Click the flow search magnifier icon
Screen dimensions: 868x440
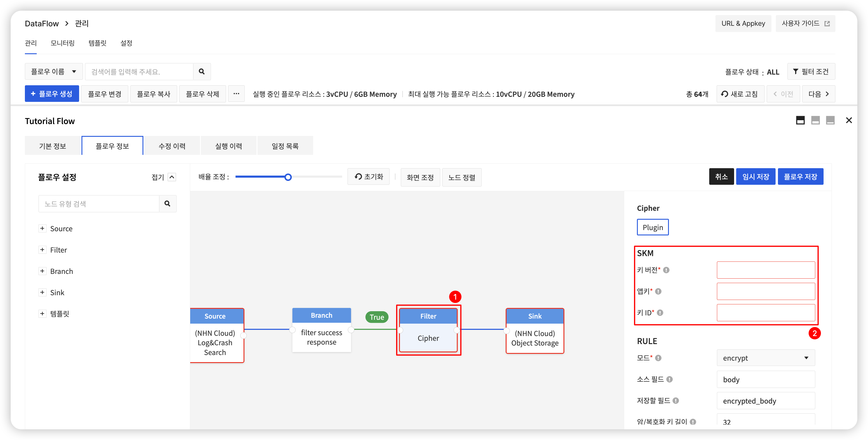(x=201, y=71)
